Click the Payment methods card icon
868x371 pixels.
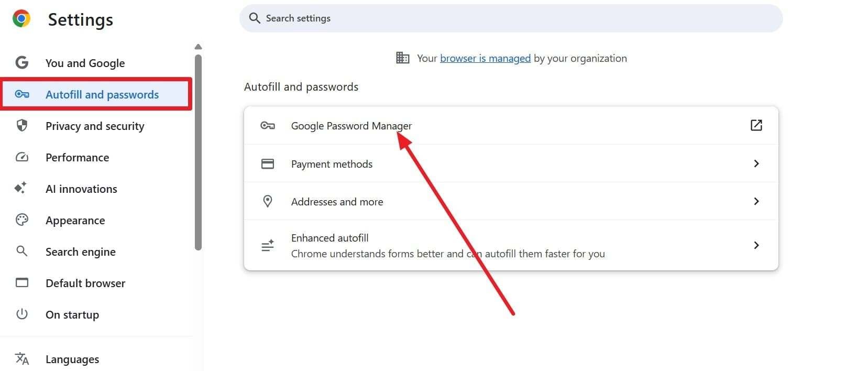coord(268,163)
